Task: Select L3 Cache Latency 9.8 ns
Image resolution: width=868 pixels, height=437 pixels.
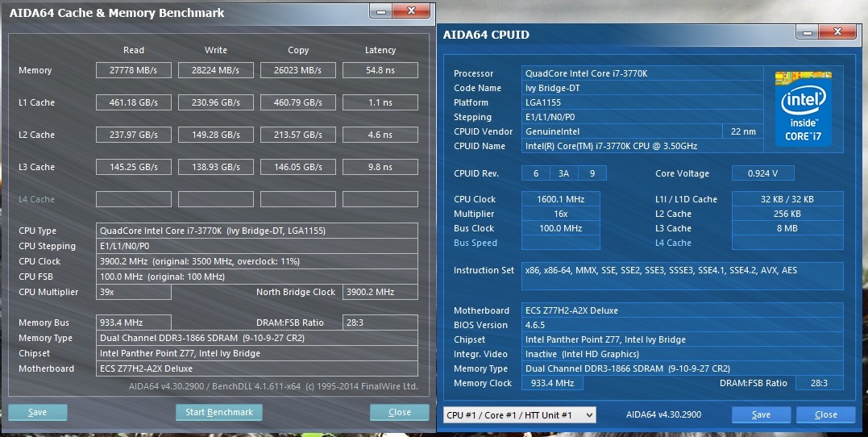Action: tap(380, 167)
